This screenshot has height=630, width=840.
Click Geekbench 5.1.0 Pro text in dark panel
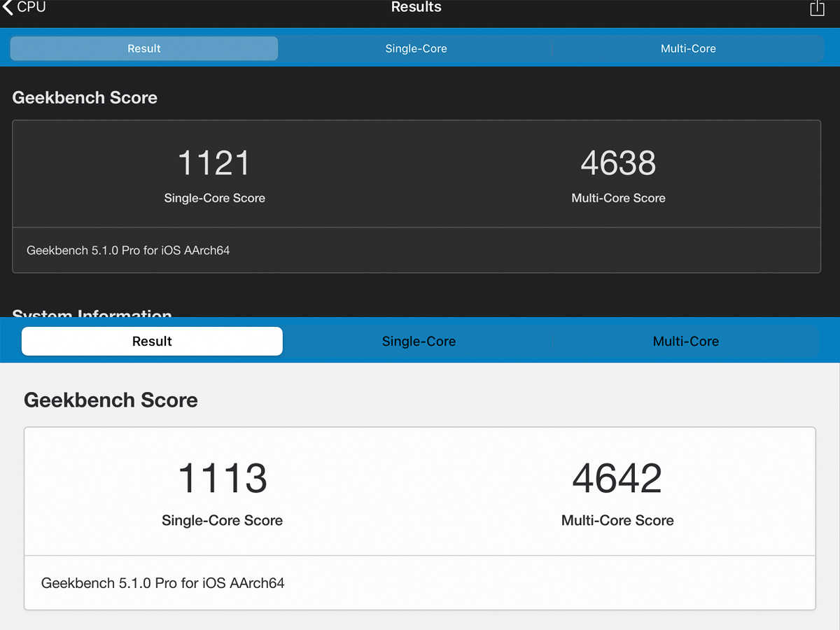tap(128, 250)
